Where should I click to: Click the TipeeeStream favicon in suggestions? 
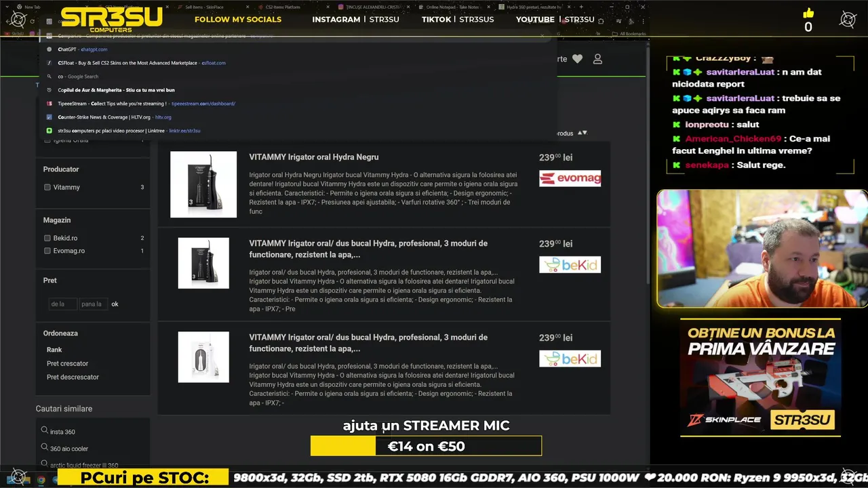coord(49,104)
